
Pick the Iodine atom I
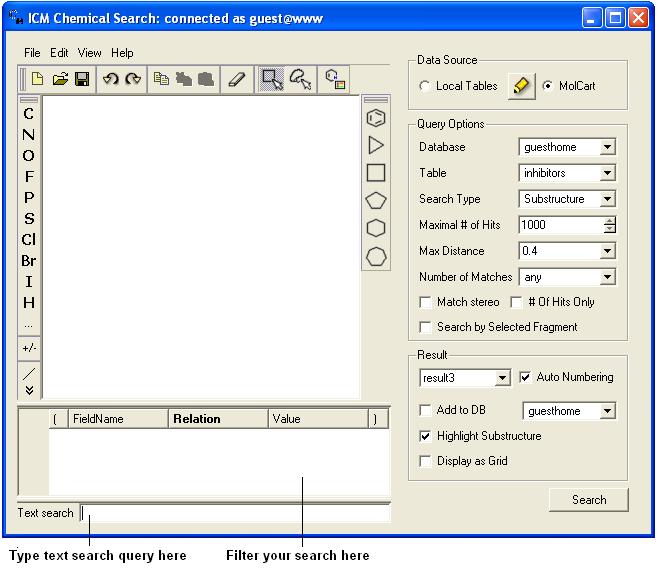pos(28,282)
